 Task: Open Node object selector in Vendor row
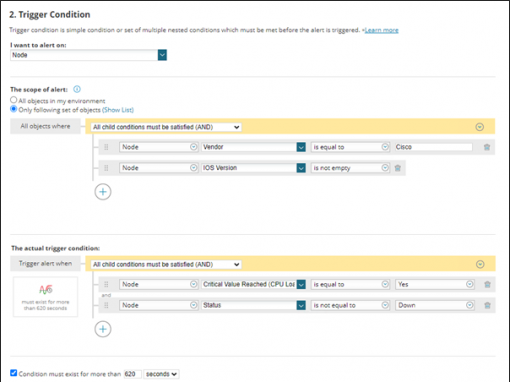[x=158, y=147]
